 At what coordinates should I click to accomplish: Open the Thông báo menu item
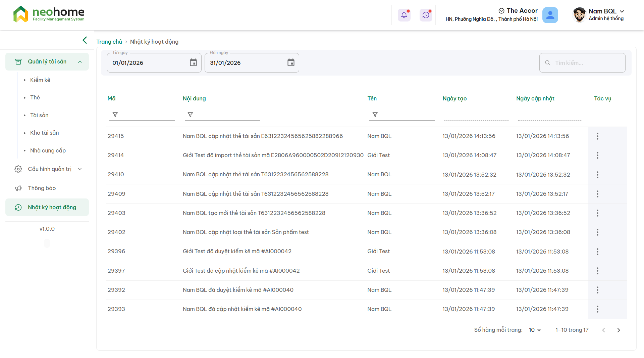(42, 188)
